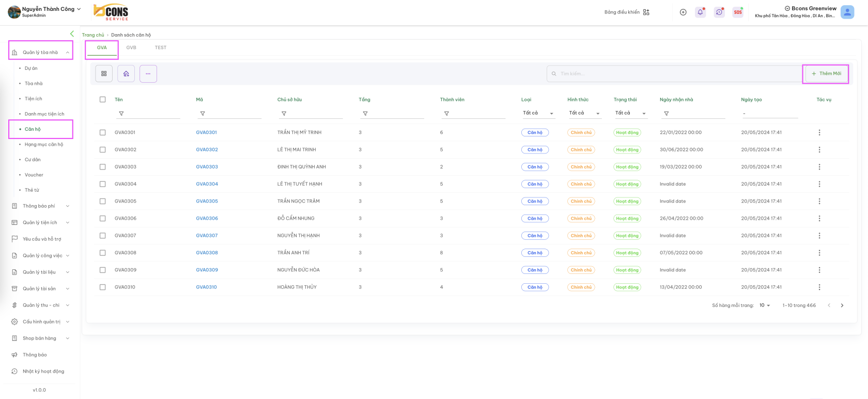Tick the checkbox for row GVA0308

point(102,253)
